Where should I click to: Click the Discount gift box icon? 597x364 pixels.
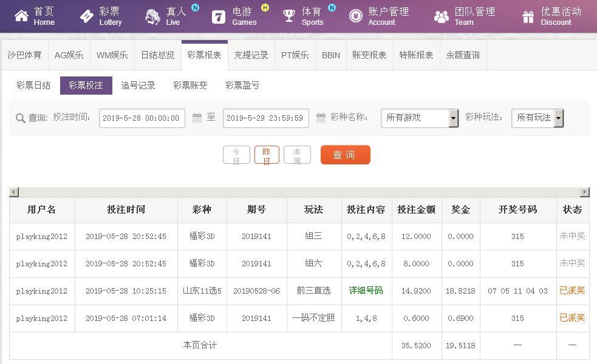point(528,17)
